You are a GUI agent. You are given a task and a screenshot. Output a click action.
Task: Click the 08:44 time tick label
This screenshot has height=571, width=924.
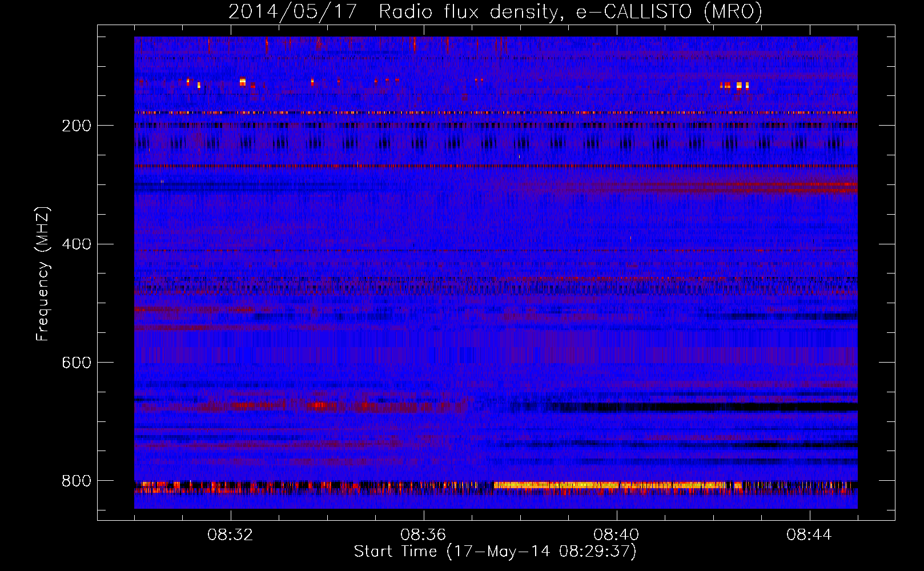pyautogui.click(x=810, y=535)
